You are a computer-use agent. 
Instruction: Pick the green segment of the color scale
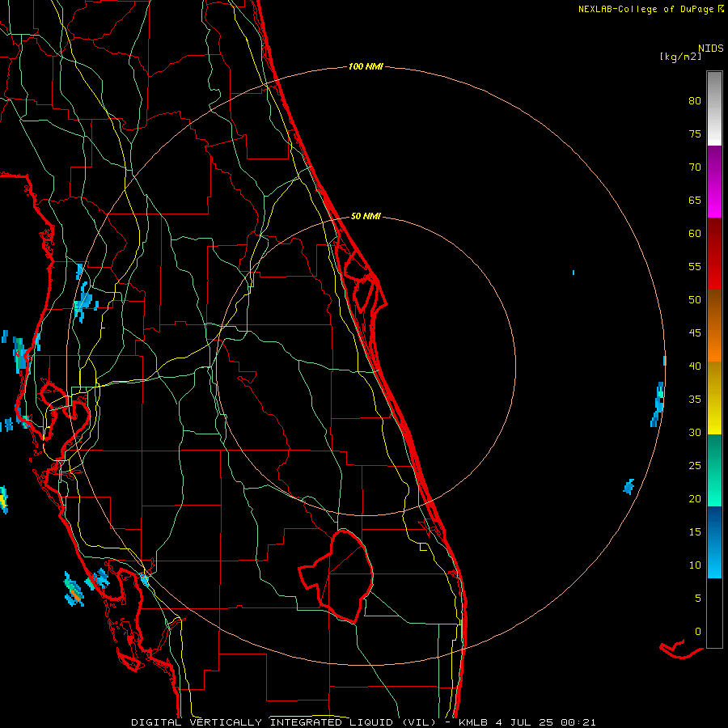(x=714, y=470)
